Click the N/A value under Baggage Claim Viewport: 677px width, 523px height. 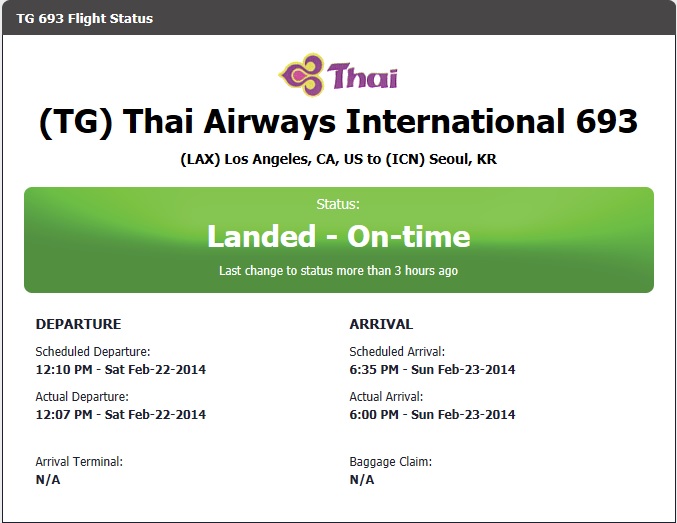click(362, 479)
